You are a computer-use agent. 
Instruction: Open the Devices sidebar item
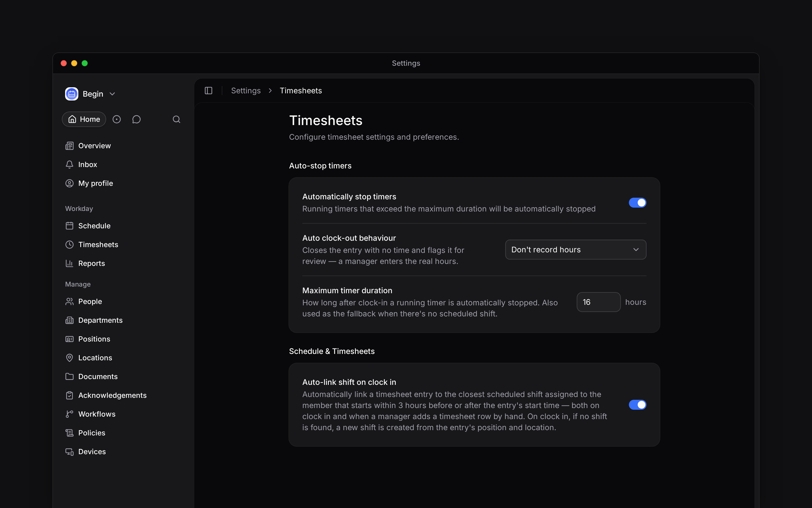click(123, 452)
